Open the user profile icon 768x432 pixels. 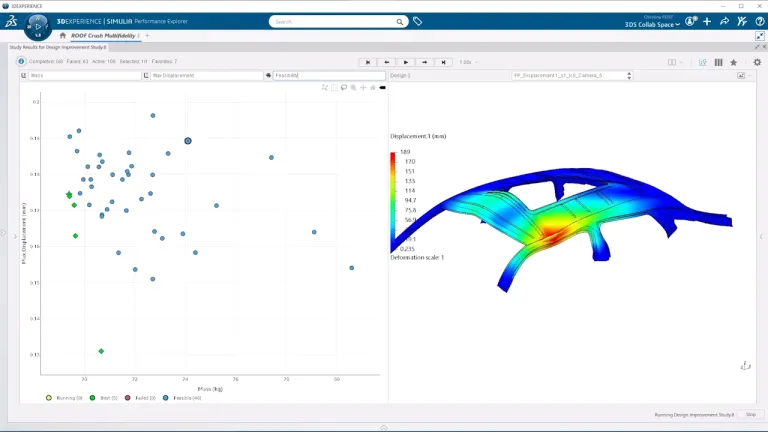[x=690, y=21]
